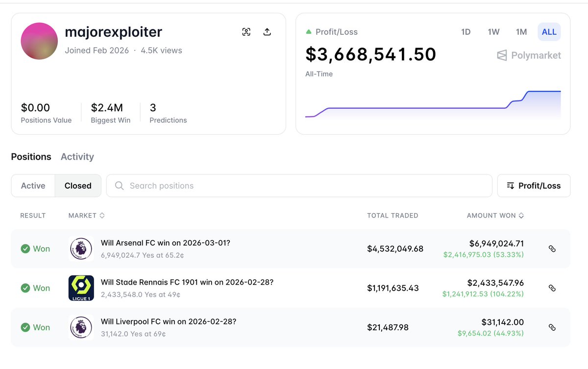The image size is (588, 369).
Task: Switch to the Active positions view
Action: (x=33, y=186)
